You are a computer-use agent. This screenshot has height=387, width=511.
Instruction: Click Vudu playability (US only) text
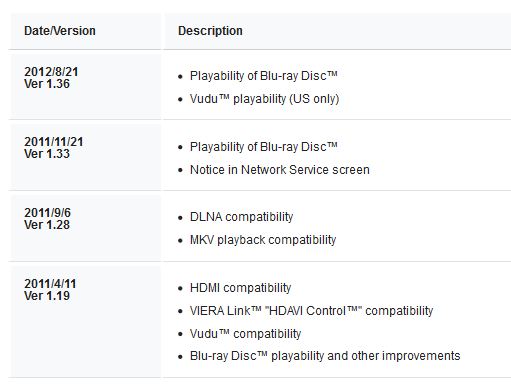264,99
